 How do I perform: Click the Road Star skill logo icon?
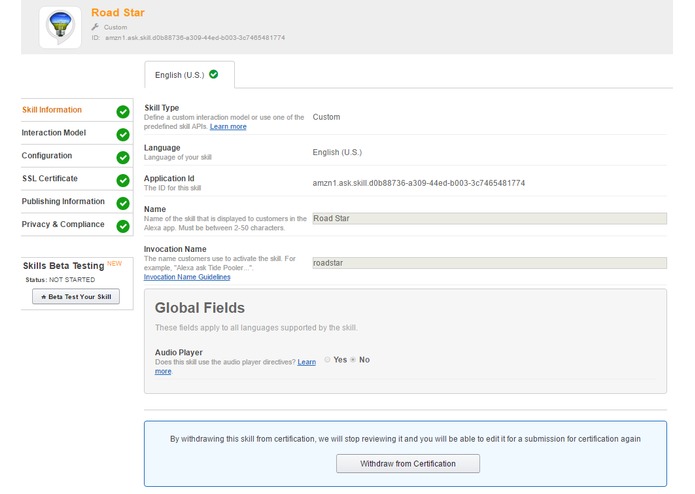[x=60, y=27]
